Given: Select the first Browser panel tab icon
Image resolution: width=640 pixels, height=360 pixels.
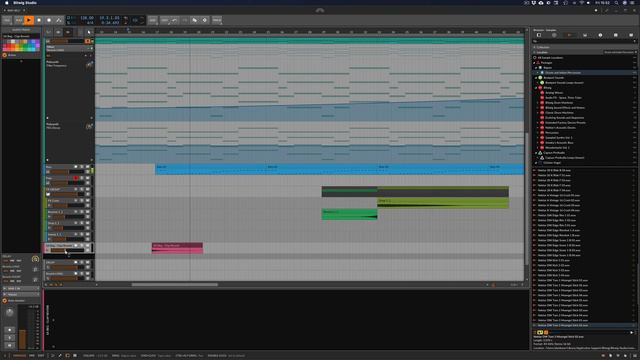Looking at the screenshot, I should click(x=539, y=35).
